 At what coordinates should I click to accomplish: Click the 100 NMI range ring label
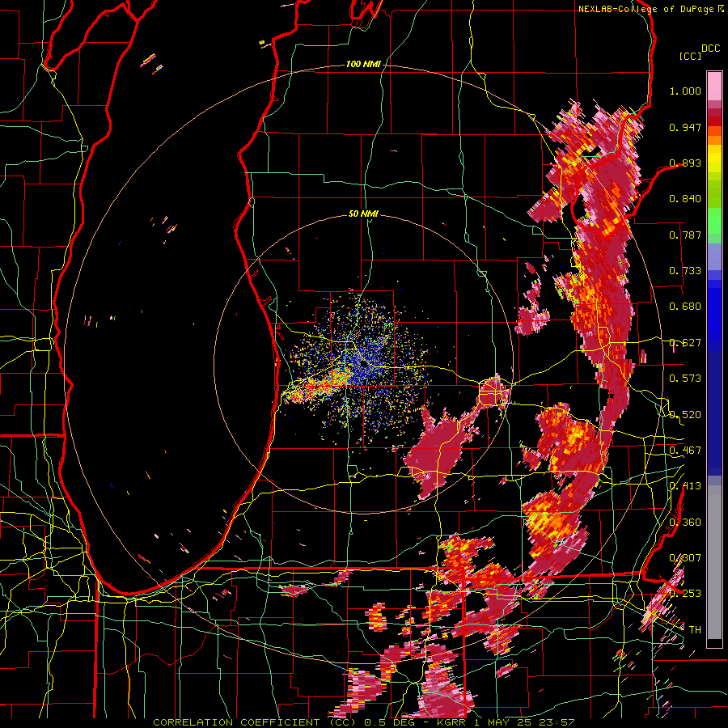[x=363, y=64]
